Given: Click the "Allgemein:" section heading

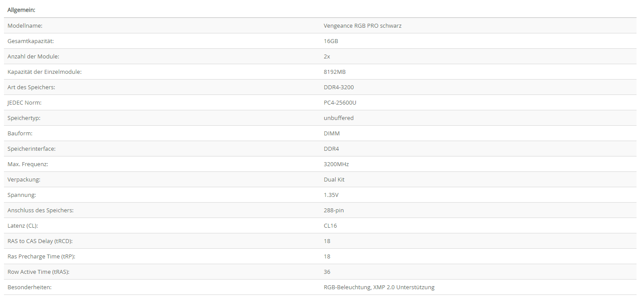Looking at the screenshot, I should 22,10.
